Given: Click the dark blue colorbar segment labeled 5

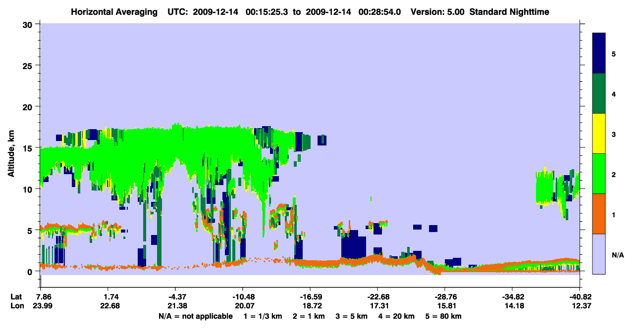Looking at the screenshot, I should 599,53.
